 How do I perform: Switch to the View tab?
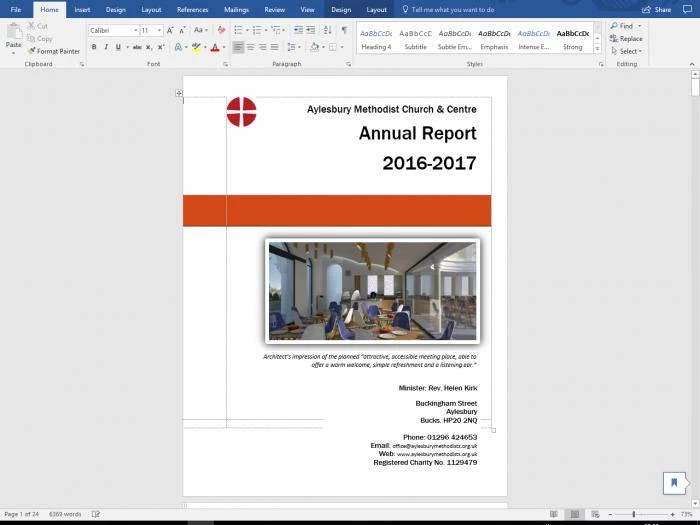tap(307, 9)
